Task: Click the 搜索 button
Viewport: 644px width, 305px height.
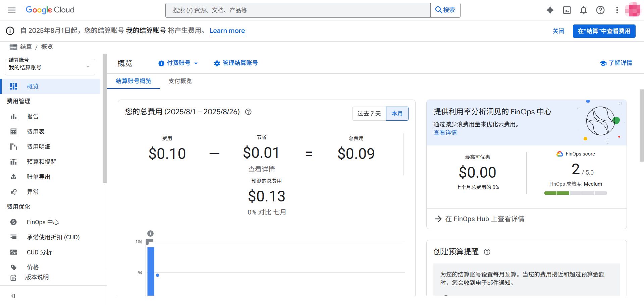Action: [x=445, y=10]
